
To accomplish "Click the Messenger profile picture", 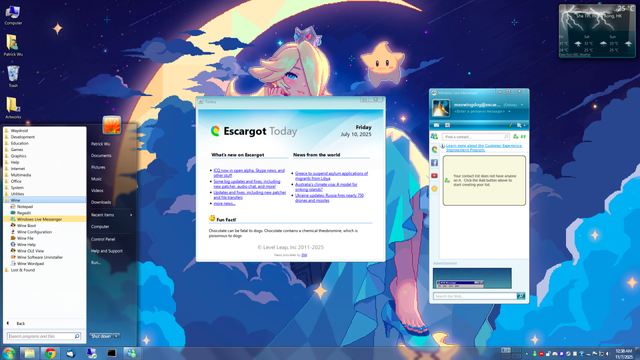I will [441, 108].
